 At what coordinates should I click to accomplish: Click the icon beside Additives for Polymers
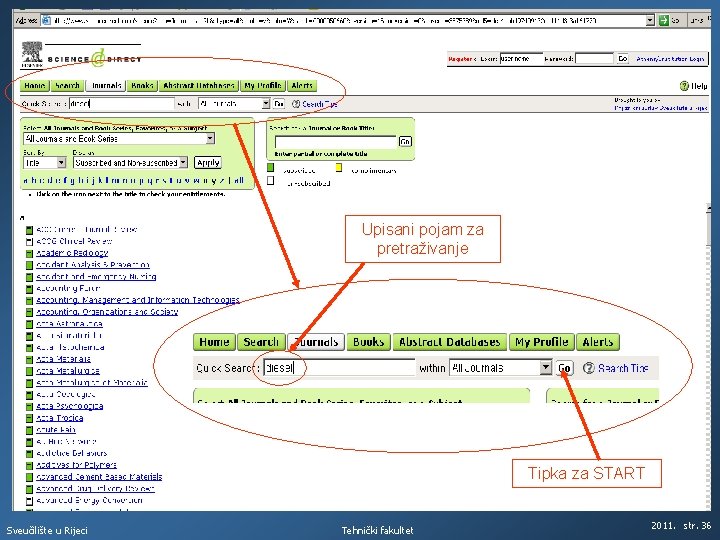(x=29, y=466)
